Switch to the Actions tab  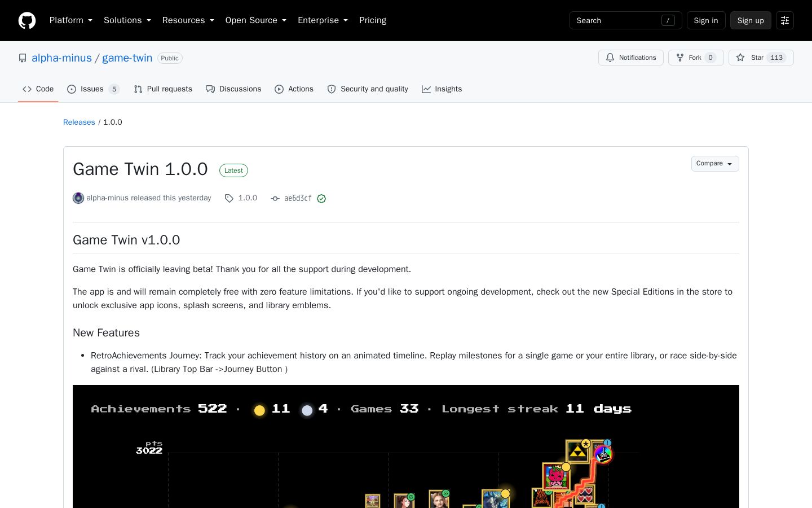point(294,89)
